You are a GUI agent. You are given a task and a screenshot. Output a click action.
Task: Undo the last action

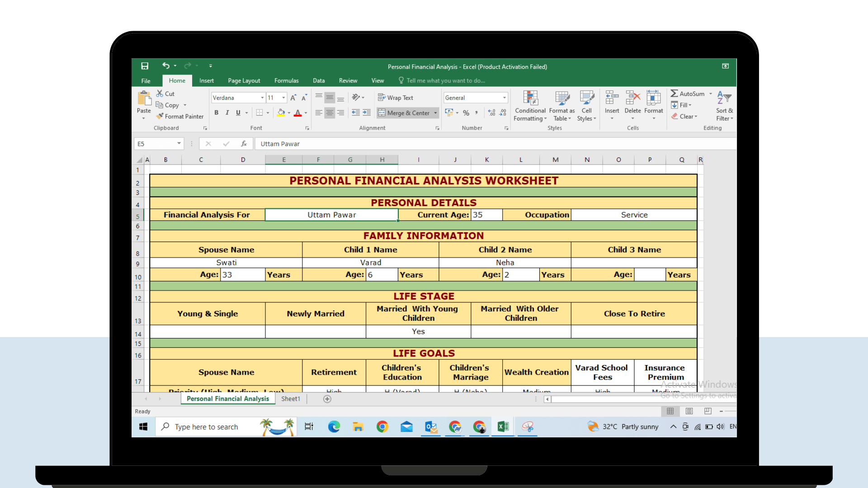(x=166, y=66)
